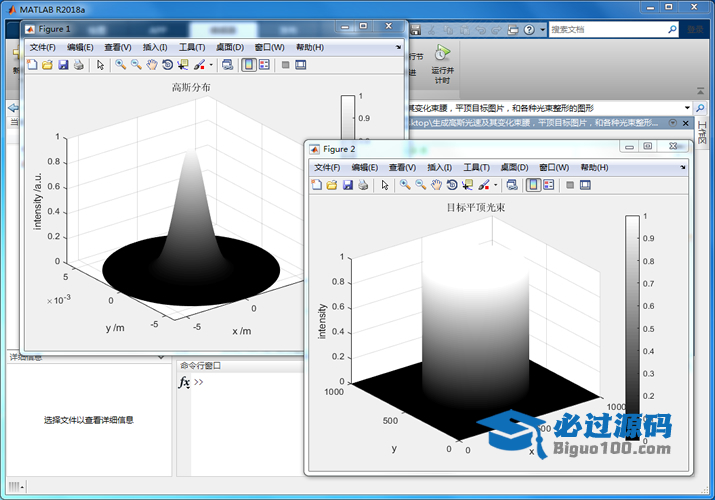The width and height of the screenshot is (715, 500).
Task: Click Save icon in Figure 2 toolbar
Action: coord(347,185)
